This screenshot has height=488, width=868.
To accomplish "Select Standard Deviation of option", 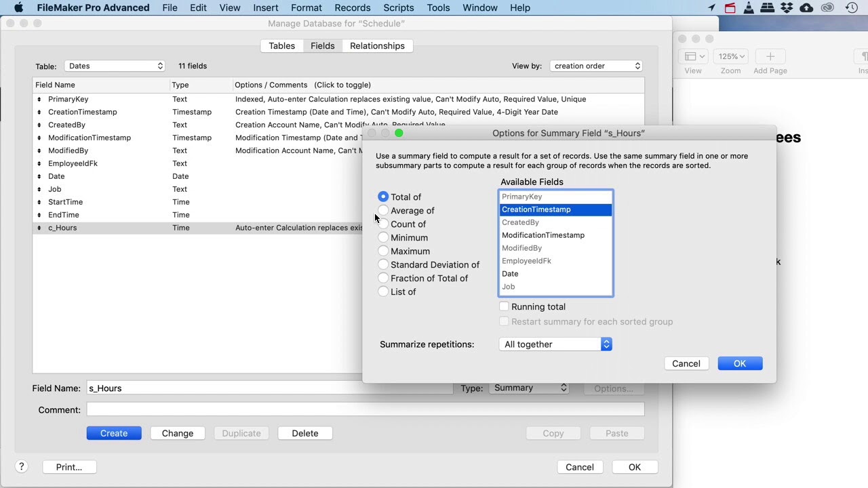I will [x=383, y=264].
